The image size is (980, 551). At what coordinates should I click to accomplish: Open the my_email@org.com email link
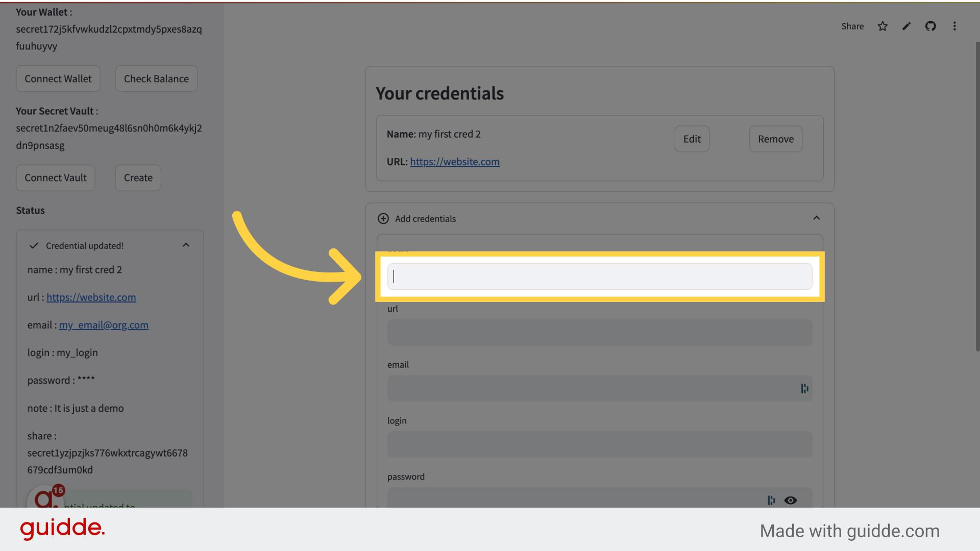pos(104,325)
